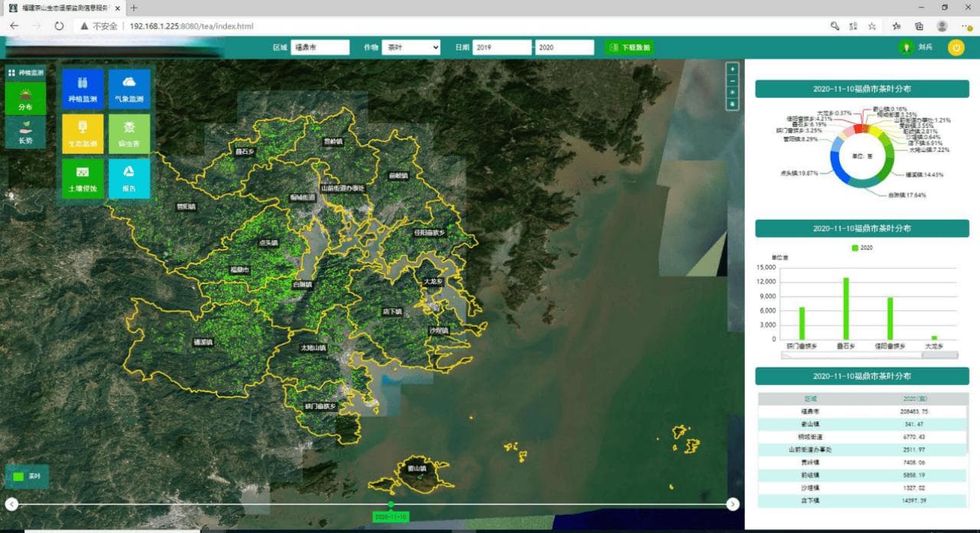Click the 店下镇 row in the table

(862, 500)
